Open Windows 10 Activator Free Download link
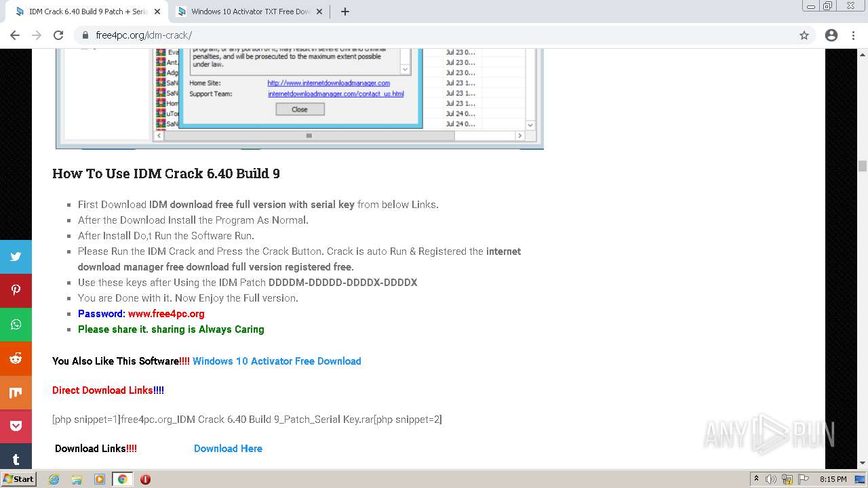Viewport: 868px width, 488px height. click(277, 361)
